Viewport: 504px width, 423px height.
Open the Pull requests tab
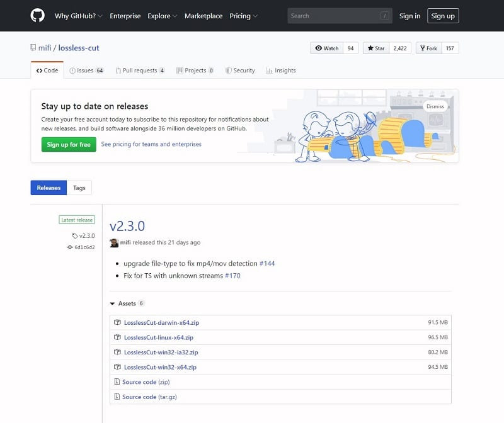[140, 70]
